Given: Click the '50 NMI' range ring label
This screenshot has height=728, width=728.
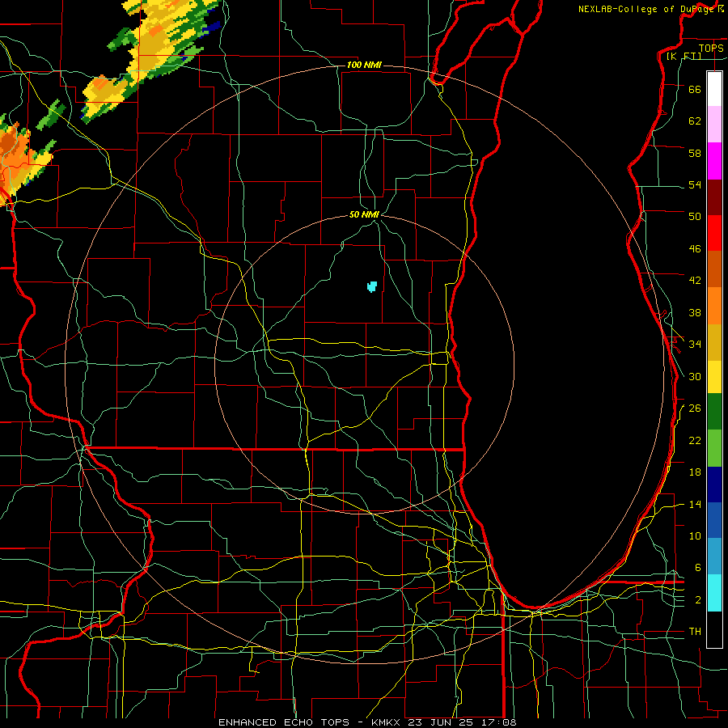Looking at the screenshot, I should pos(364,214).
